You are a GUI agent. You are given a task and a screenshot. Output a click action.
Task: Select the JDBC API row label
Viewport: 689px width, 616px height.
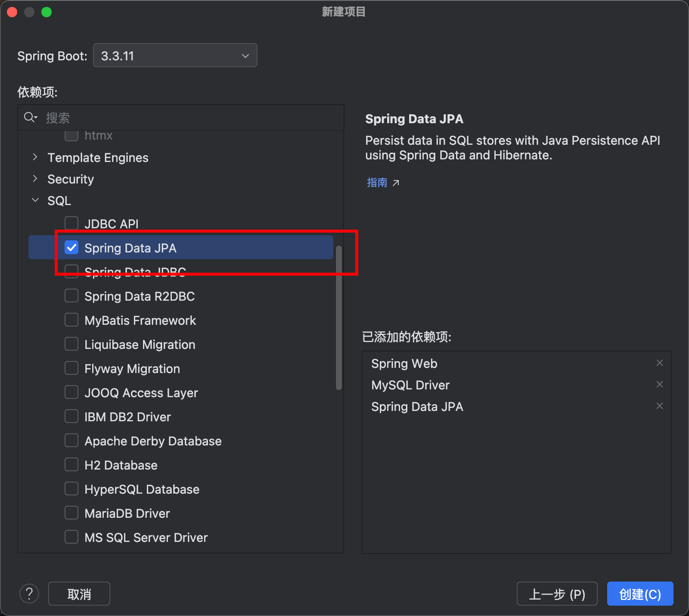coord(112,224)
